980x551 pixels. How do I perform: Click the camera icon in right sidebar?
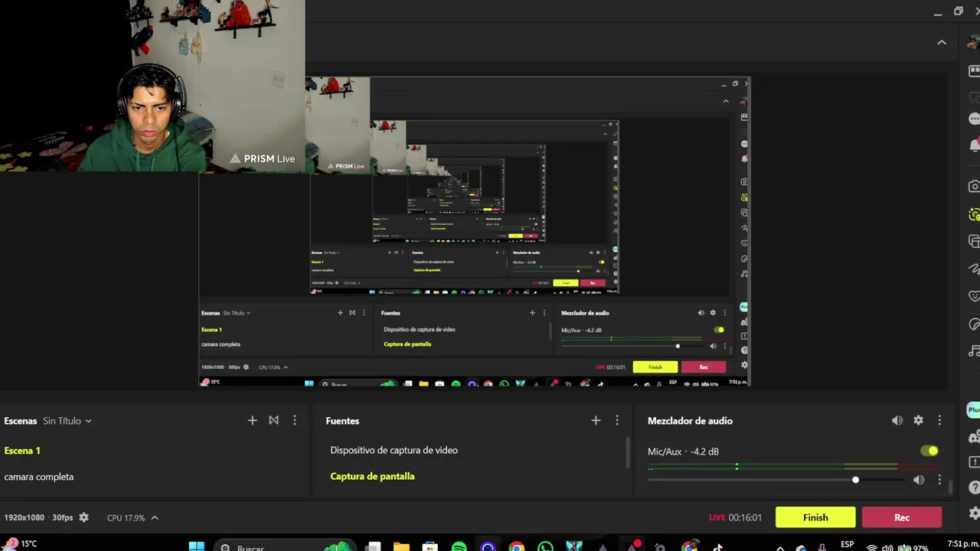coord(974,186)
